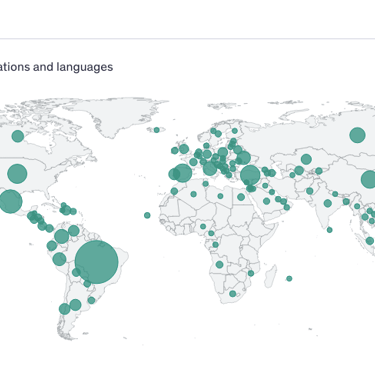This screenshot has height=366, width=375.
Task: Select the Uruguay bubble
Action: pyautogui.click(x=91, y=300)
